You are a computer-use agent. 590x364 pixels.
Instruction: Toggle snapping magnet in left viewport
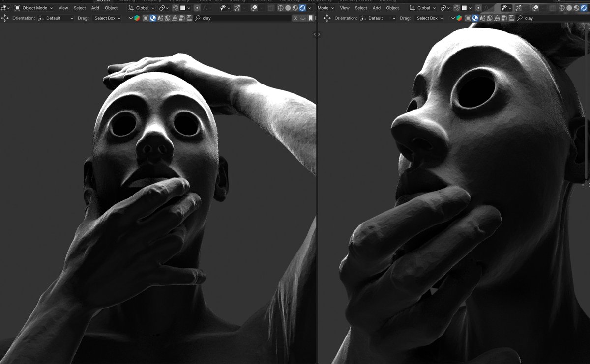click(176, 8)
